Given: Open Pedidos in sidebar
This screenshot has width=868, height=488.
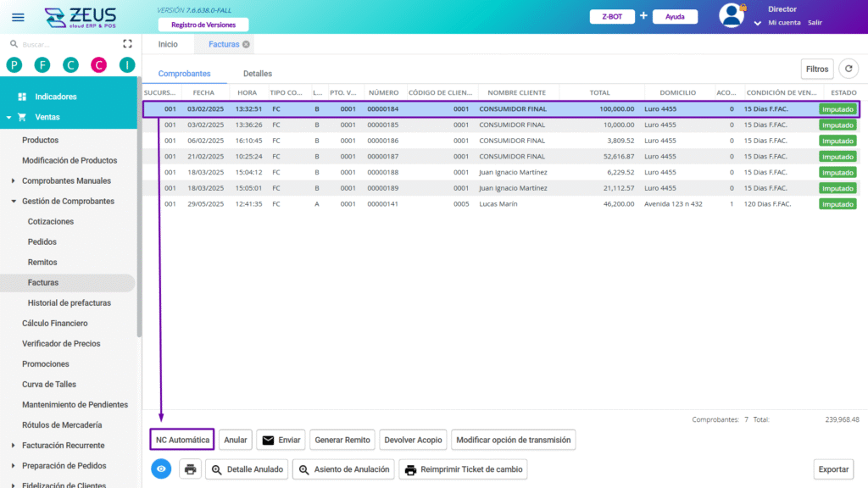Looking at the screenshot, I should (x=42, y=241).
